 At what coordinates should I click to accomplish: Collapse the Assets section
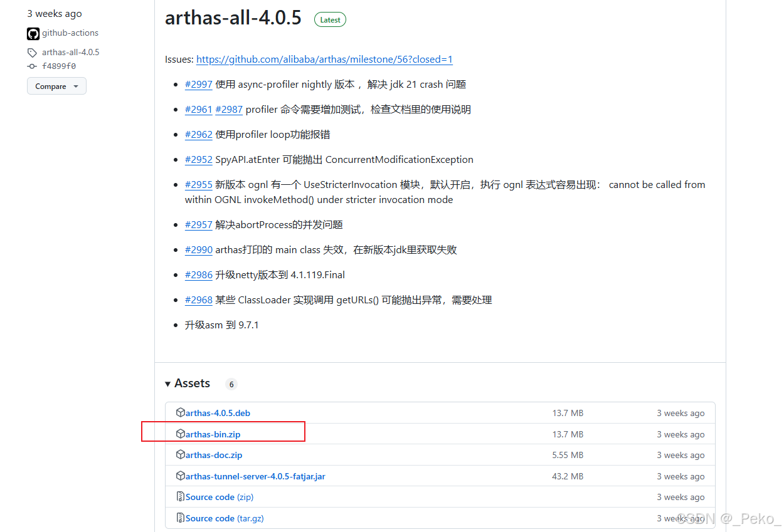coord(188,383)
